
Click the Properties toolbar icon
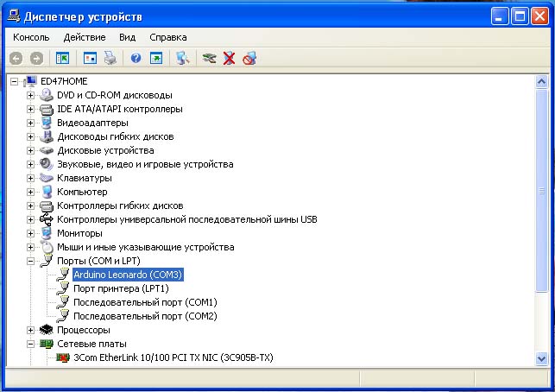(90, 58)
